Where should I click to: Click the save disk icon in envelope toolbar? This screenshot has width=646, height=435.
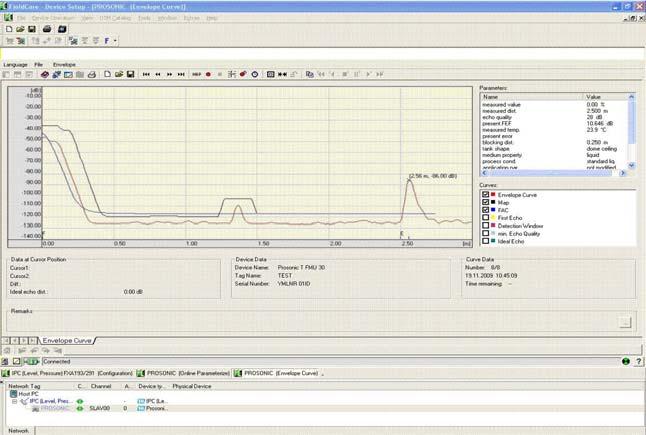(131, 74)
